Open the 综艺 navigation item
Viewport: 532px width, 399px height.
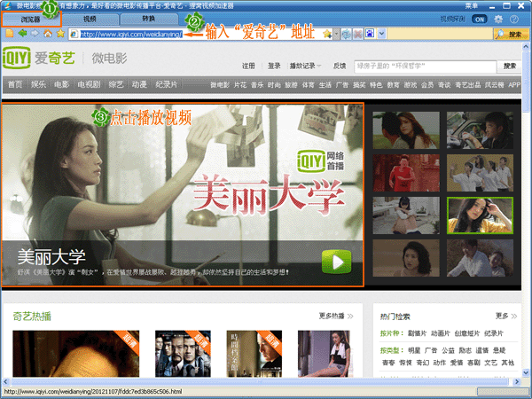(x=116, y=84)
